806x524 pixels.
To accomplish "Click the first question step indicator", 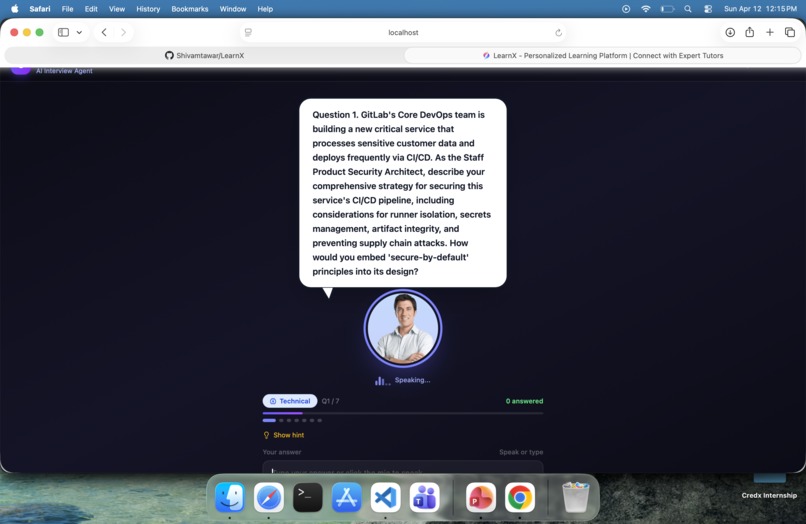I will coord(269,420).
